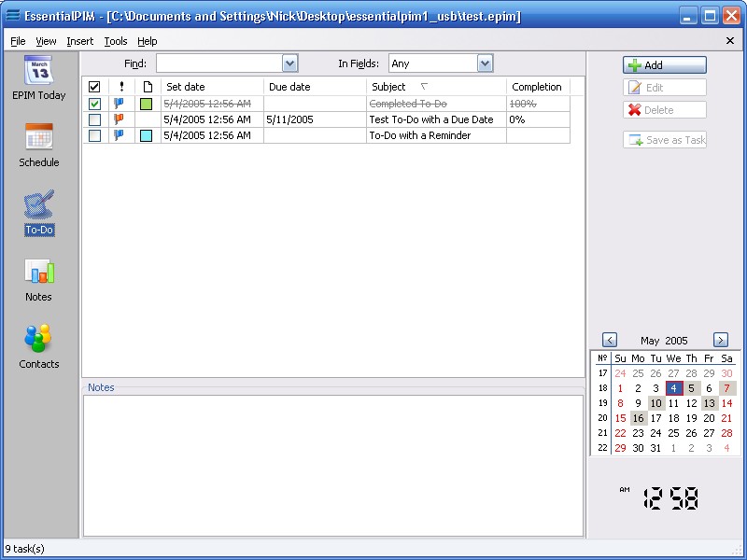This screenshot has height=560, width=747.
Task: Sort by the Set date column header
Action: 212,87
